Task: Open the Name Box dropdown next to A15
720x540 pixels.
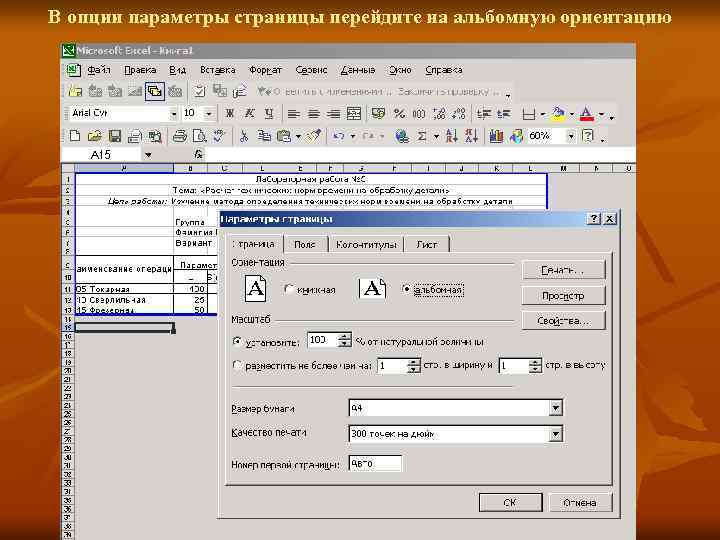Action: click(148, 155)
